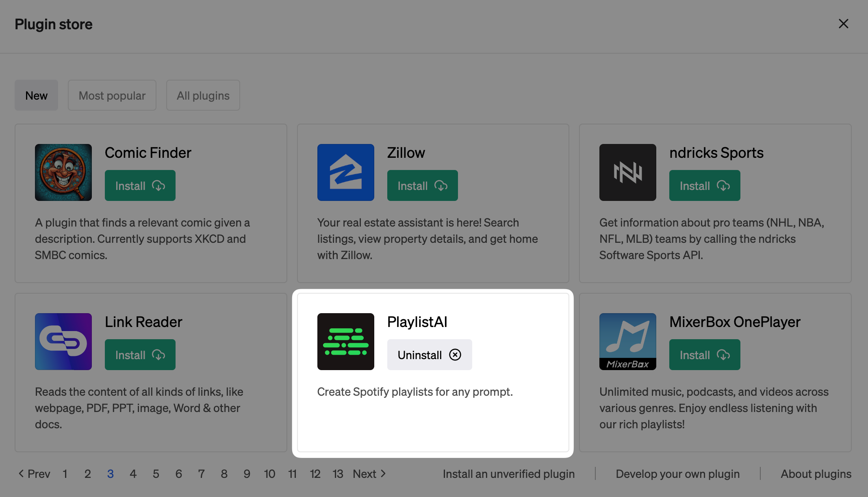868x497 pixels.
Task: Open page 1 of plugins
Action: click(x=65, y=474)
